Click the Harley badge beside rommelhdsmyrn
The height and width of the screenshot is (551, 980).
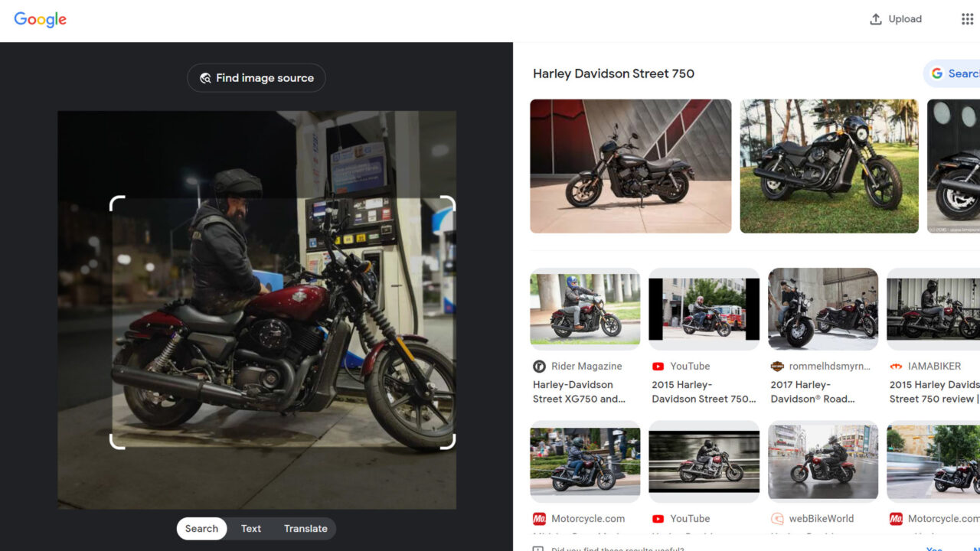tap(778, 366)
